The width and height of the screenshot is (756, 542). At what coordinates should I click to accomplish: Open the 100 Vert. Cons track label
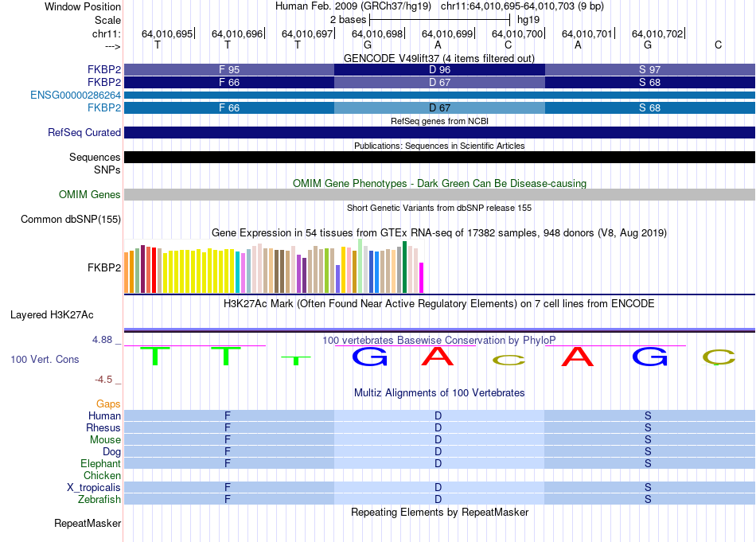[x=45, y=359]
